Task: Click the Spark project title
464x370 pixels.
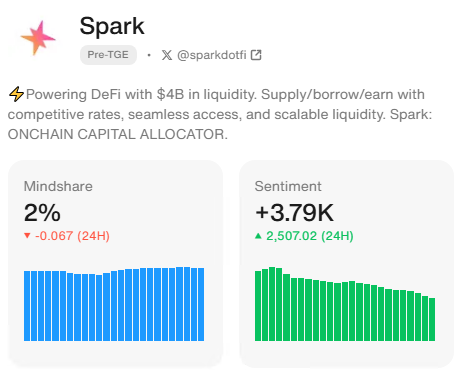Action: (x=112, y=26)
